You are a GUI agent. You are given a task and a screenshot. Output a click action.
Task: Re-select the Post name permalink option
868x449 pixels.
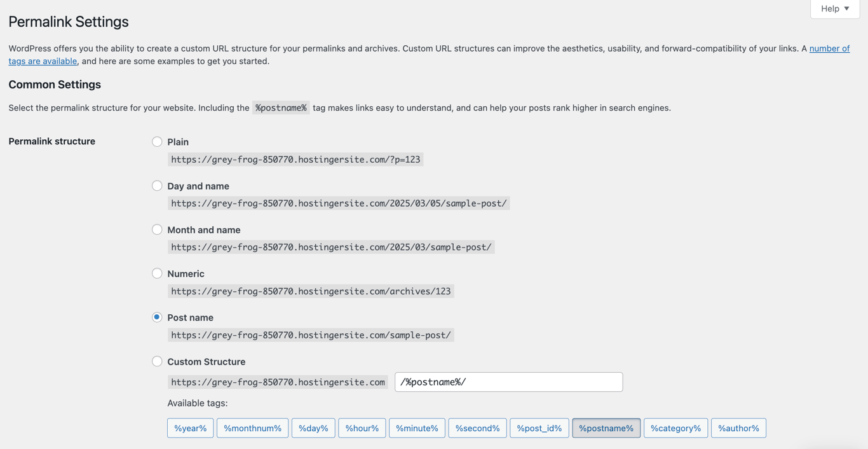(x=157, y=317)
